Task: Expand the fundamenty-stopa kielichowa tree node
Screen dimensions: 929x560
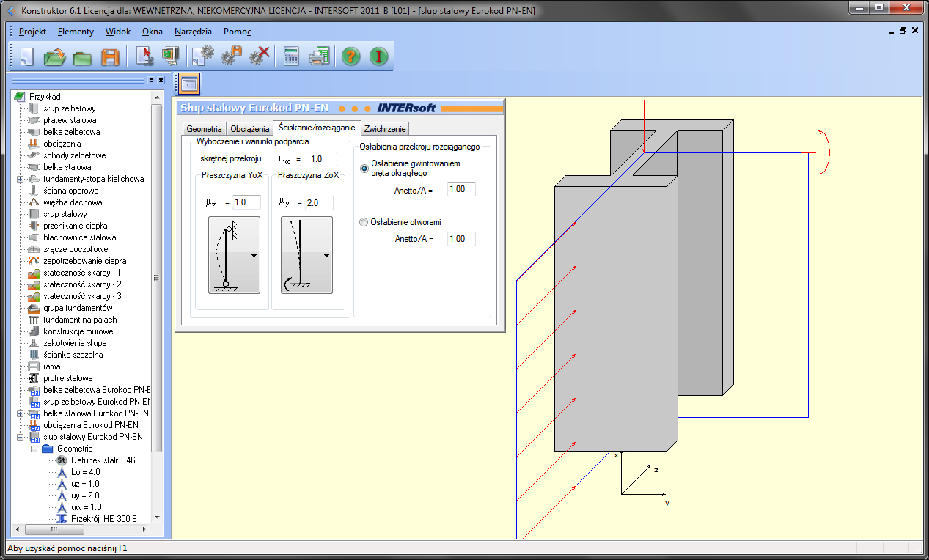Action: tap(20, 179)
